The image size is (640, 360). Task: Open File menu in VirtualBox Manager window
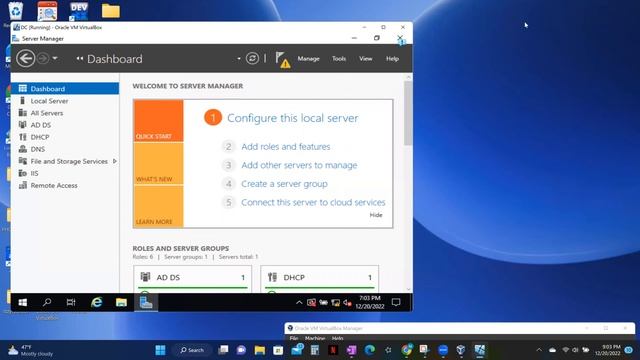[293, 338]
